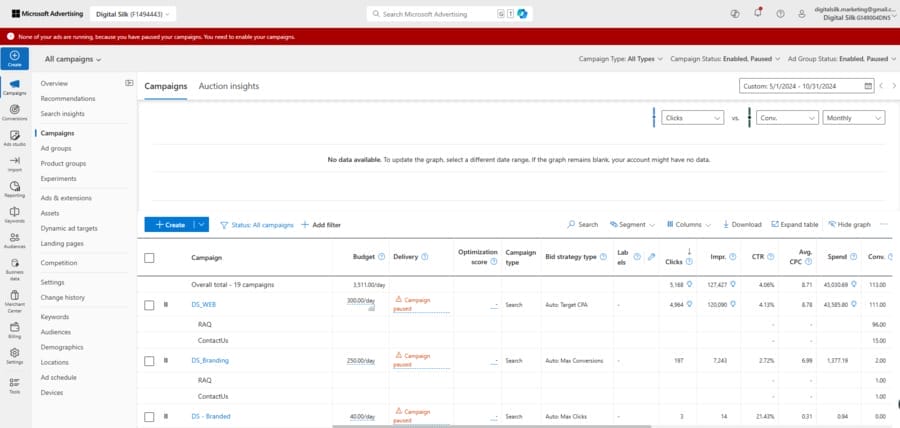Screen dimensions: 900x428
Task: Open more options ellipsis after Hide graph
Action: [883, 224]
